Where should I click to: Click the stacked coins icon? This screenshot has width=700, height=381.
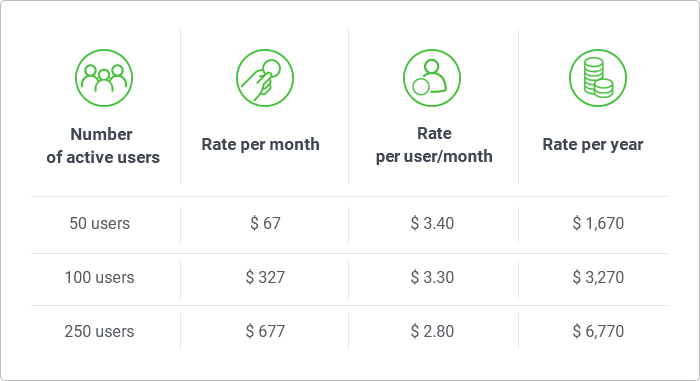[x=598, y=78]
